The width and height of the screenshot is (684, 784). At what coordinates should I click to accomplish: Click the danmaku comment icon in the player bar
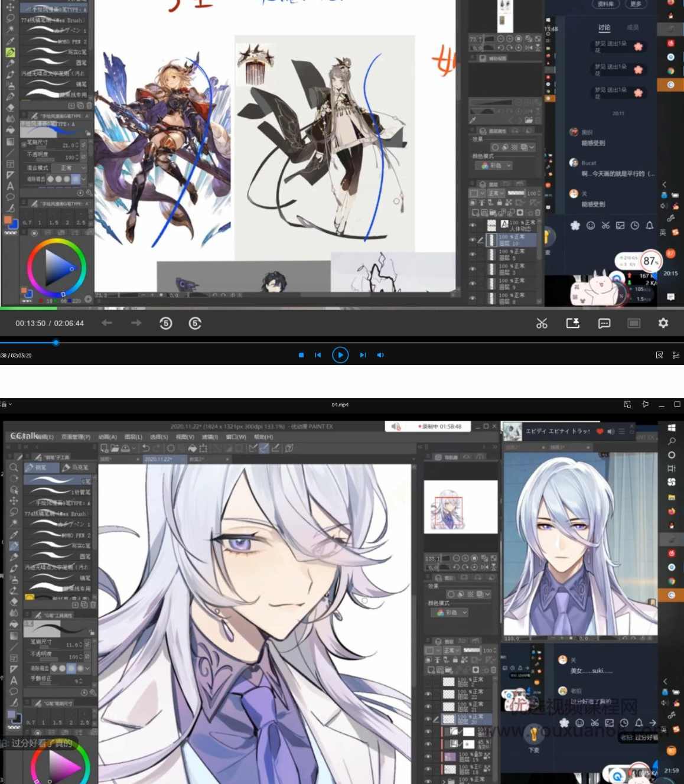[604, 323]
